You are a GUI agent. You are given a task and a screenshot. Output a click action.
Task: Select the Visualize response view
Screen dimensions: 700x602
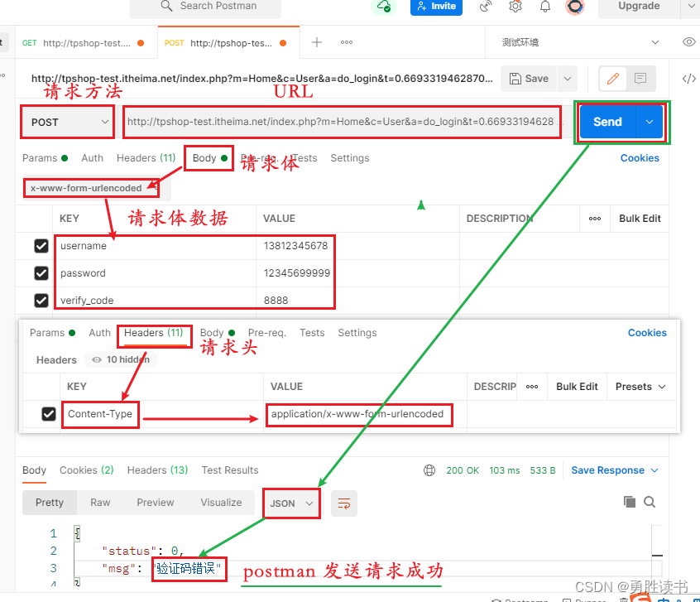point(221,503)
